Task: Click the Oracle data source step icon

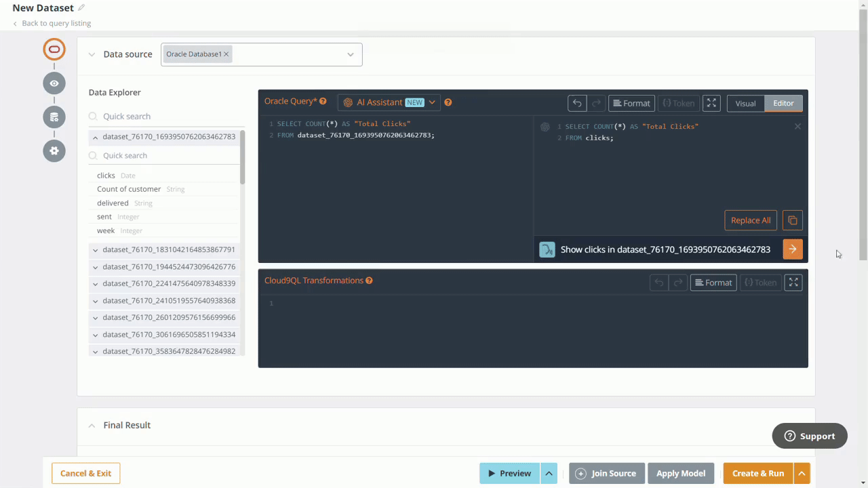Action: click(54, 49)
